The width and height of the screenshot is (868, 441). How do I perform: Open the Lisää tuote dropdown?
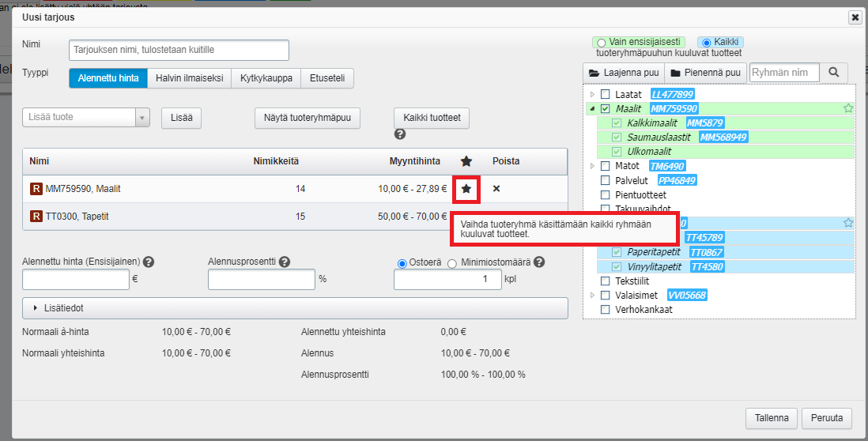tap(142, 118)
